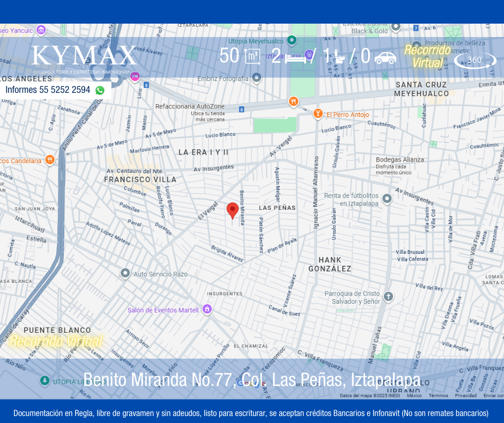Click the square meters area icon

click(253, 57)
